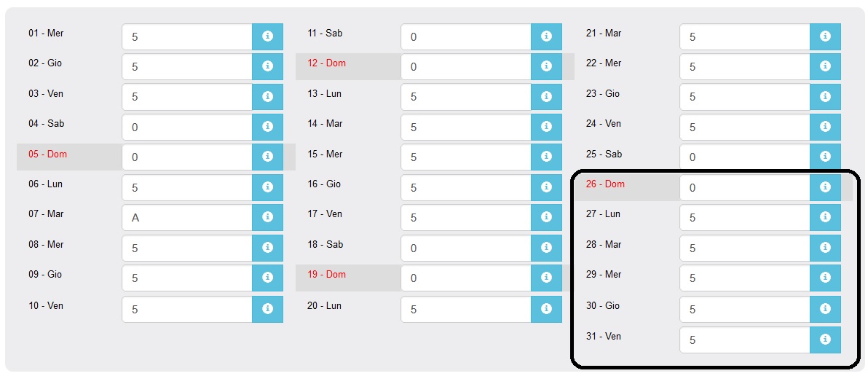868x376 pixels.
Task: Open info for 19 - Dom row
Action: (x=546, y=278)
